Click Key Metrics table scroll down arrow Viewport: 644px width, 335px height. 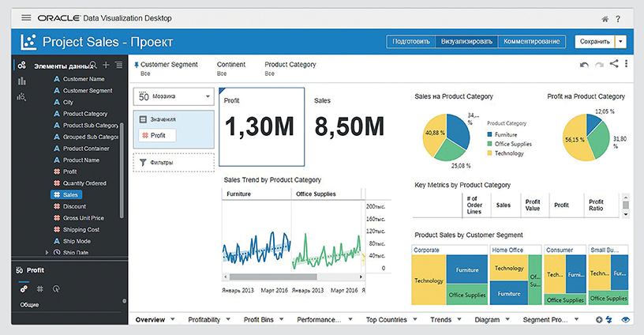tap(626, 214)
